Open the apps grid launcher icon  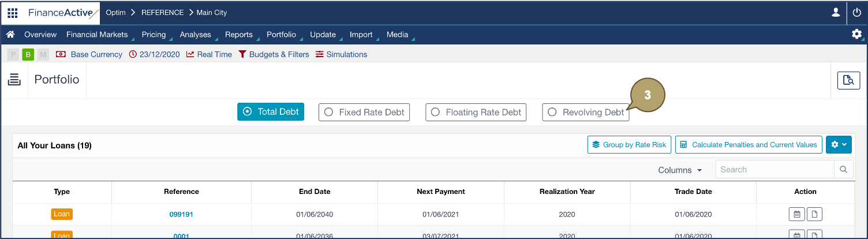12,13
